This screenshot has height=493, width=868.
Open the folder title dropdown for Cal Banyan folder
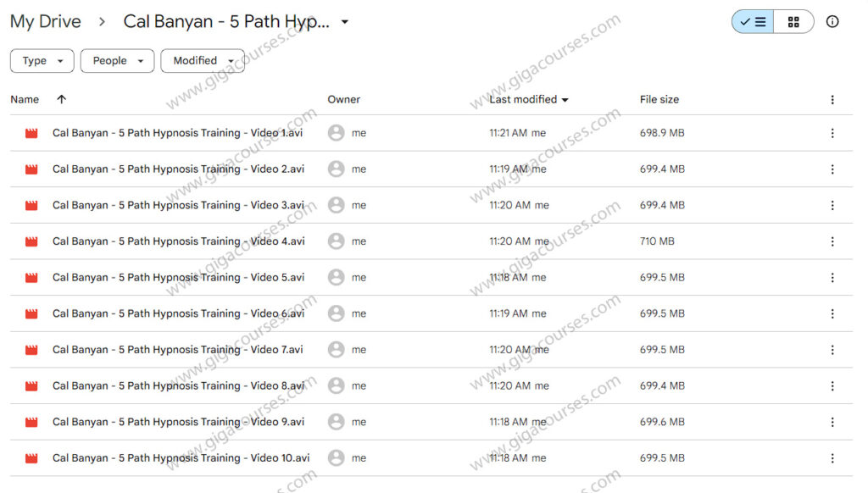(x=344, y=23)
